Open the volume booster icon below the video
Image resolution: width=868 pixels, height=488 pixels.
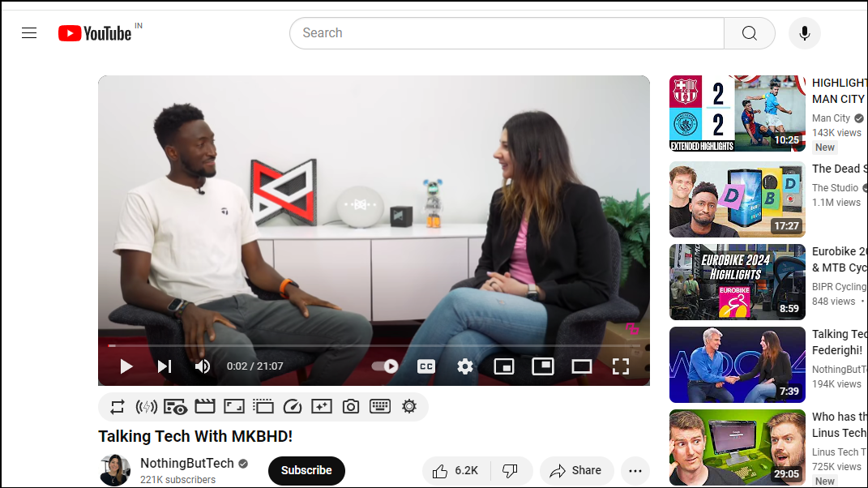(147, 406)
